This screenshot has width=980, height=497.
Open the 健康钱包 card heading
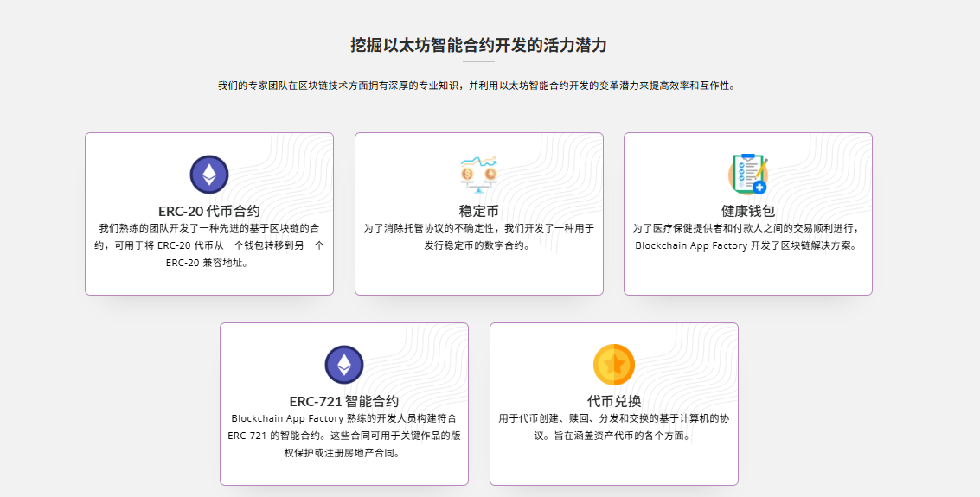(747, 211)
